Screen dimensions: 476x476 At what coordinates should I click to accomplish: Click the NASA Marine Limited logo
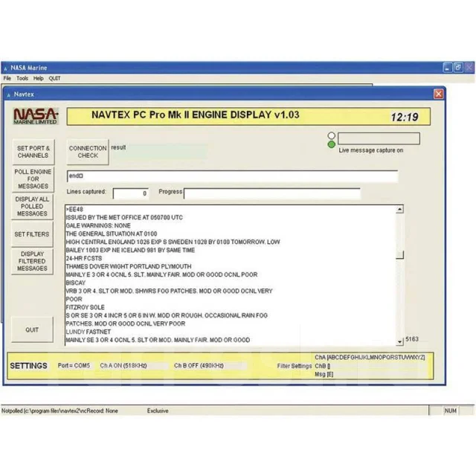click(x=36, y=116)
